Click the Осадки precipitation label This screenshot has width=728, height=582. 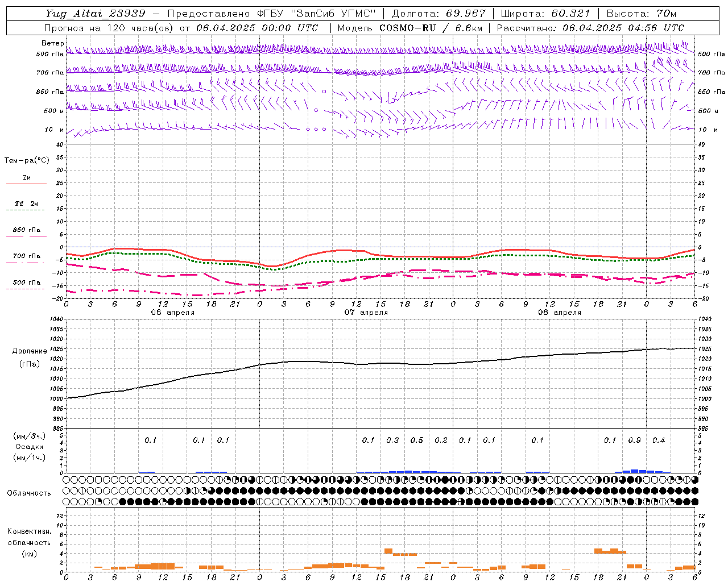click(x=30, y=447)
